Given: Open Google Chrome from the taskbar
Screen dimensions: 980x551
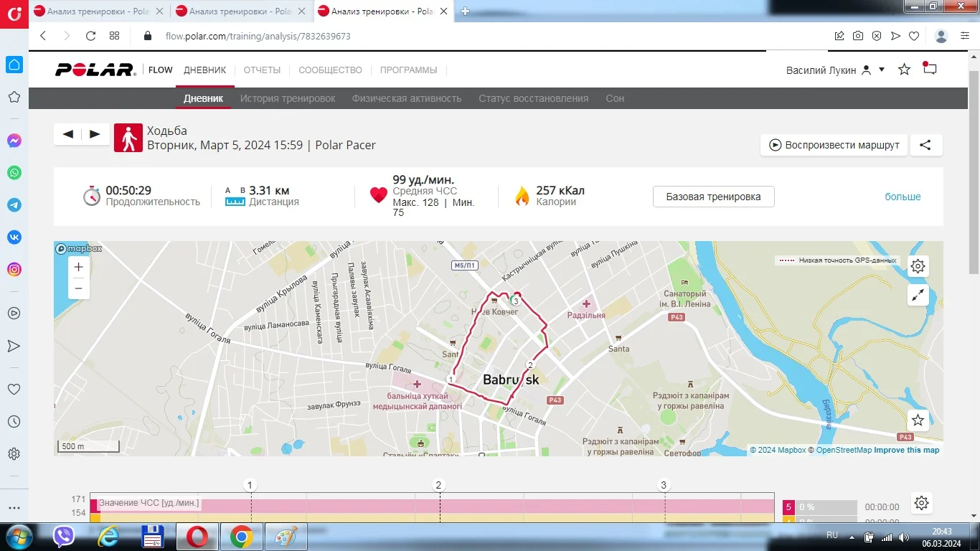Looking at the screenshot, I should tap(241, 537).
